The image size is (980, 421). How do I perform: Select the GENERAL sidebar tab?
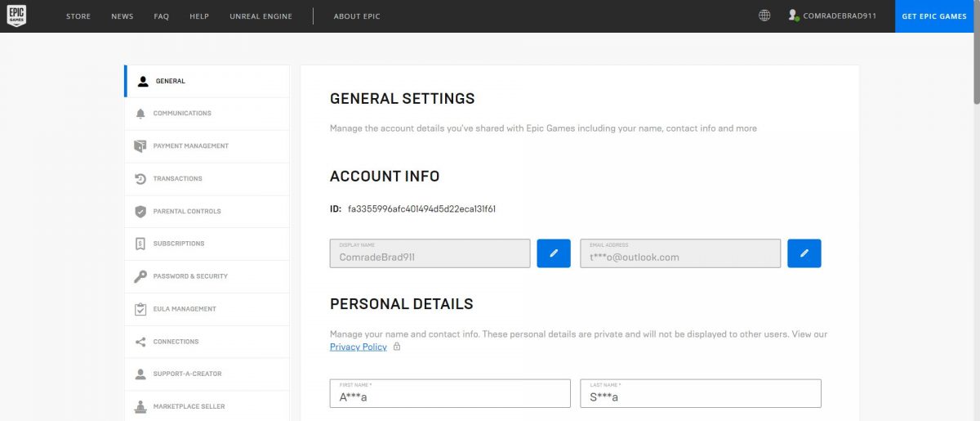[x=207, y=81]
